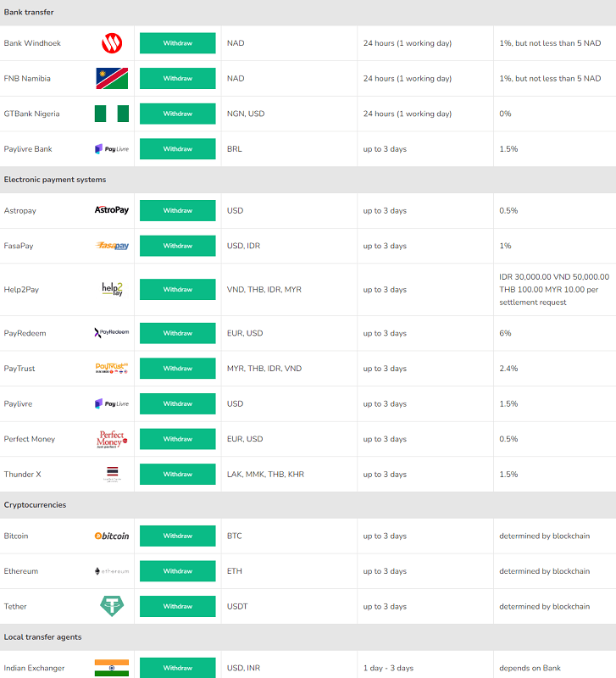The height and width of the screenshot is (678, 616).
Task: Withdraw via Indian Exchanger
Action: pyautogui.click(x=178, y=668)
